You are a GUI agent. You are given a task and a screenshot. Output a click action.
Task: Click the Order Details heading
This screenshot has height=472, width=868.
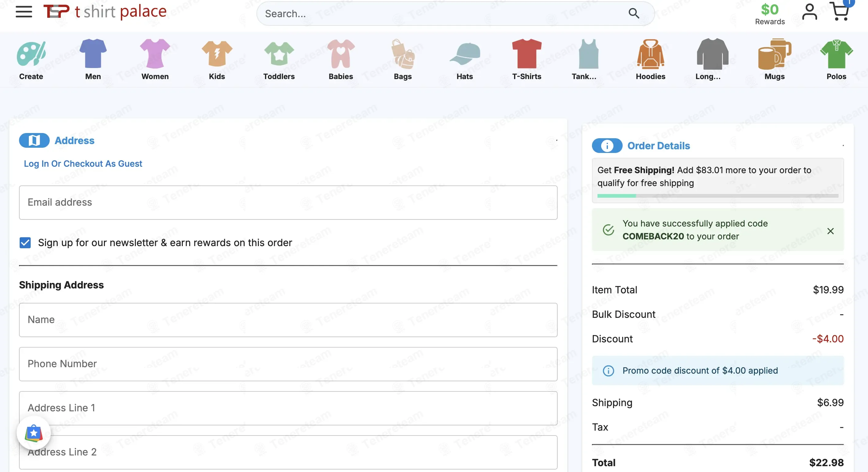tap(659, 146)
